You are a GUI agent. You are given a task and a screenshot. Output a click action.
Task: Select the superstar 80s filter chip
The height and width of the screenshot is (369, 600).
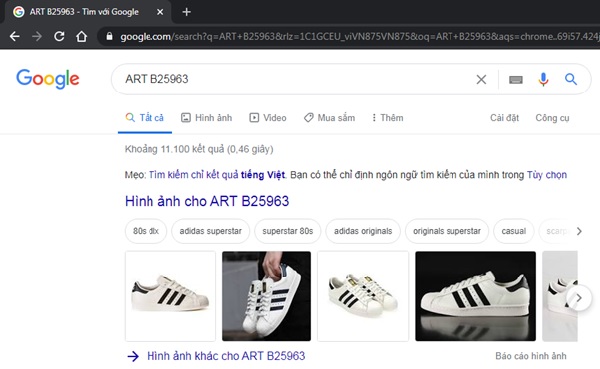point(288,231)
